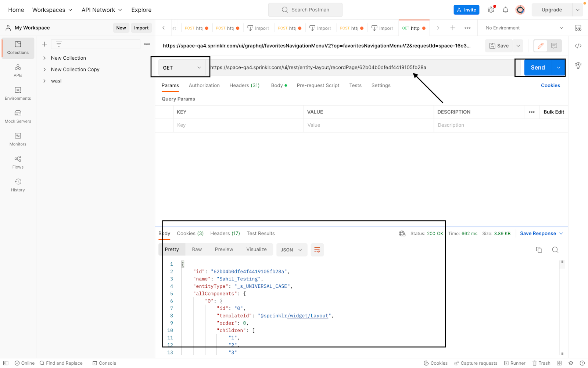Open query params column options ellipsis
Viewport: 588px width, 368px height.
531,112
